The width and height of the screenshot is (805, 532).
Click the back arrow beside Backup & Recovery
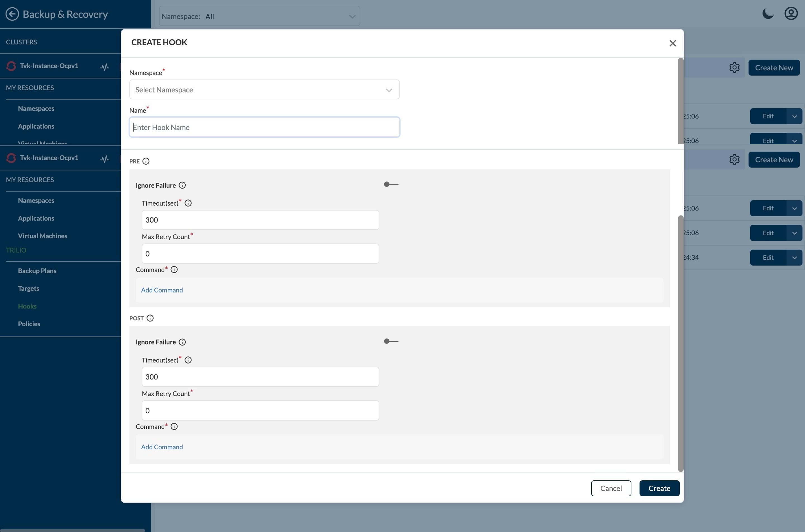point(12,14)
